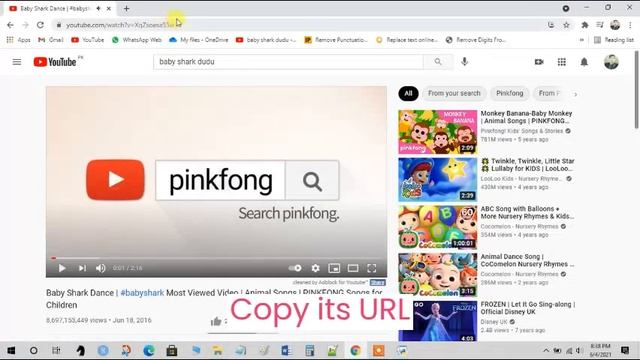Open Chrome from the taskbar
Viewport: 640px width, 360px height.
pyautogui.click(x=355, y=350)
